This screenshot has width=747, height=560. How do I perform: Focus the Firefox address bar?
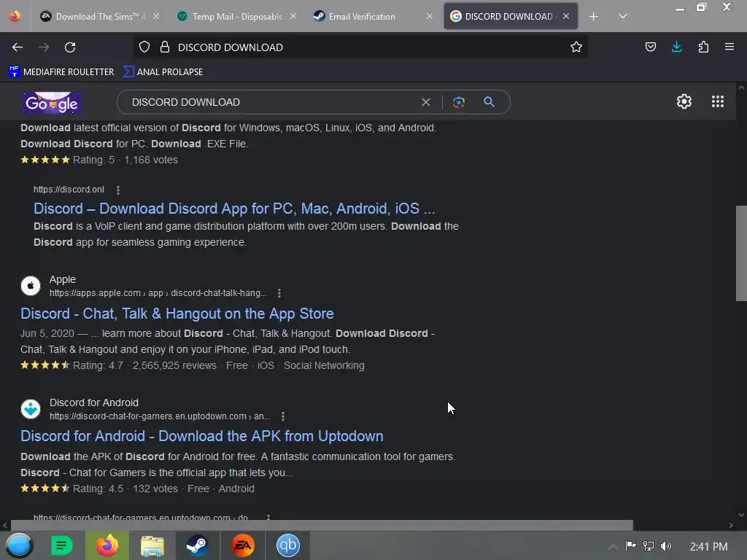pyautogui.click(x=360, y=47)
